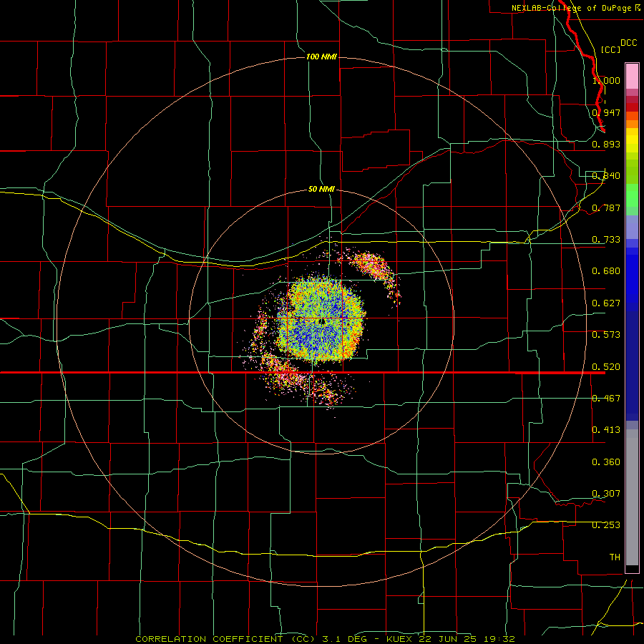Click the 0.413 scale value
Image resolution: width=644 pixels, height=644 pixels.
[x=606, y=429]
